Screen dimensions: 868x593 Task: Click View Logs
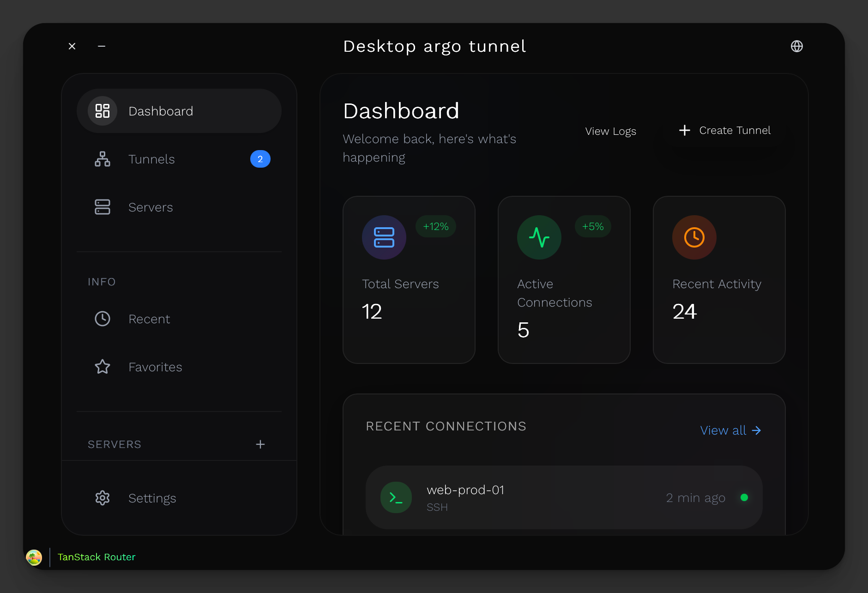[x=610, y=131]
